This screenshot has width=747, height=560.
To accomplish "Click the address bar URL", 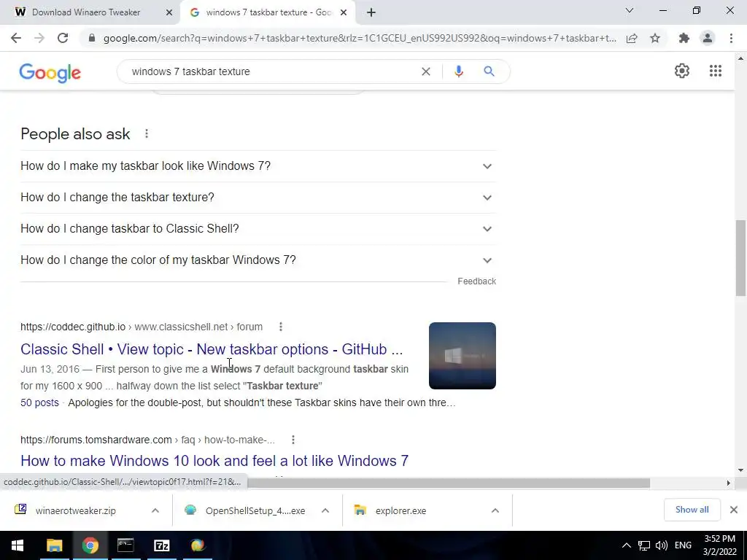I will click(x=360, y=38).
